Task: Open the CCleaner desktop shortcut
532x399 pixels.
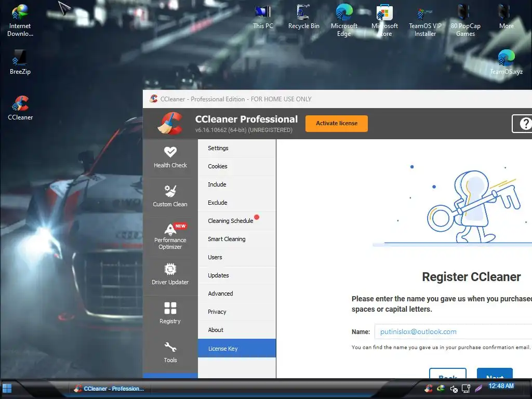Action: tap(20, 108)
